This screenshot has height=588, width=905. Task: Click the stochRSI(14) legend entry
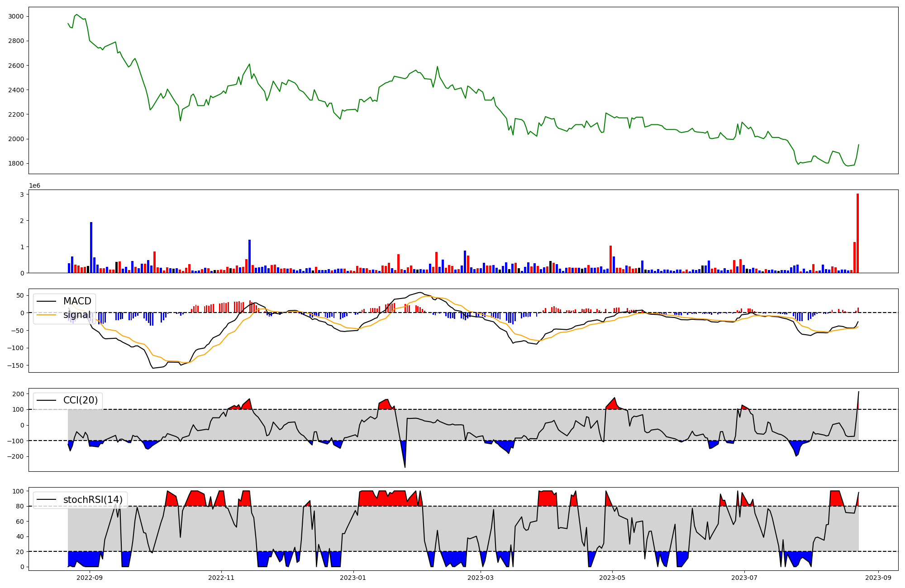tap(93, 500)
